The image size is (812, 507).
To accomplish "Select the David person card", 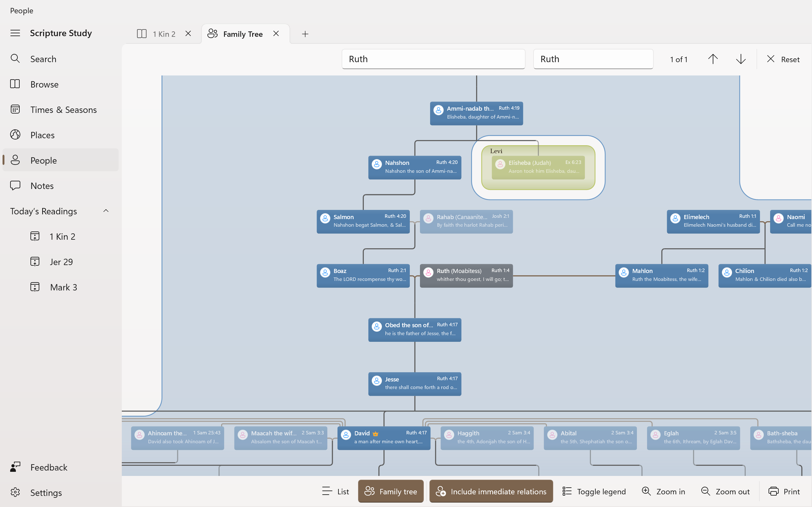I will (384, 438).
